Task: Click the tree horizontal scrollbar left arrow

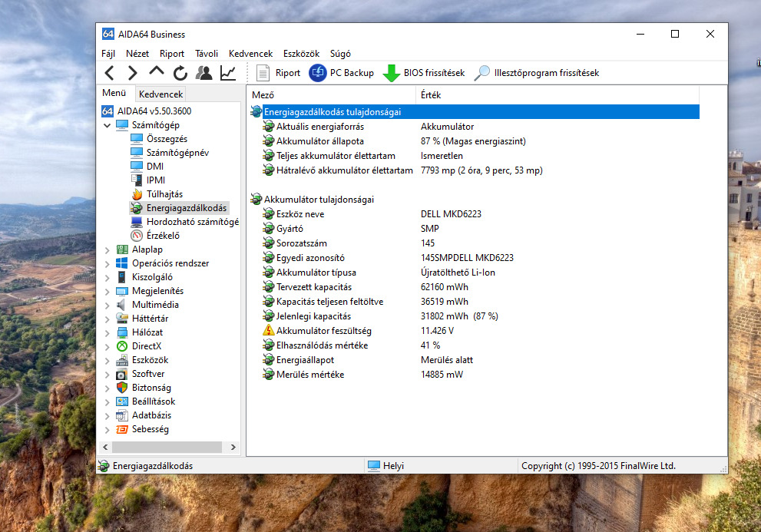Action: tap(105, 447)
